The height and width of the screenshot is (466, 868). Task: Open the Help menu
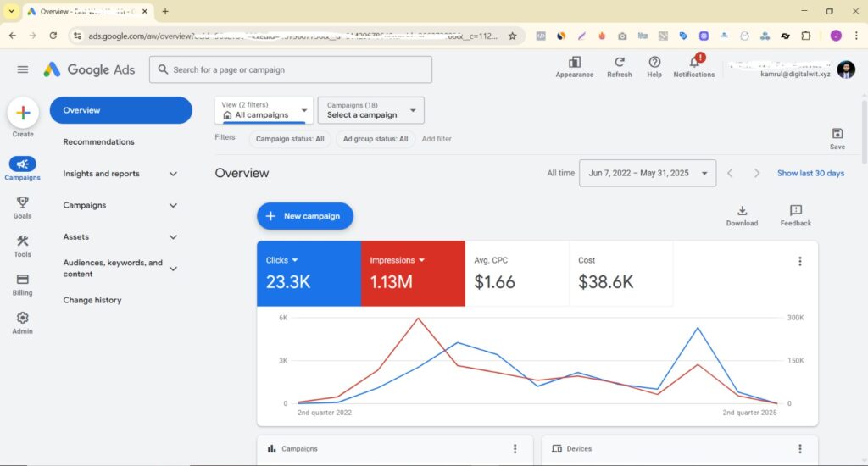pos(654,67)
